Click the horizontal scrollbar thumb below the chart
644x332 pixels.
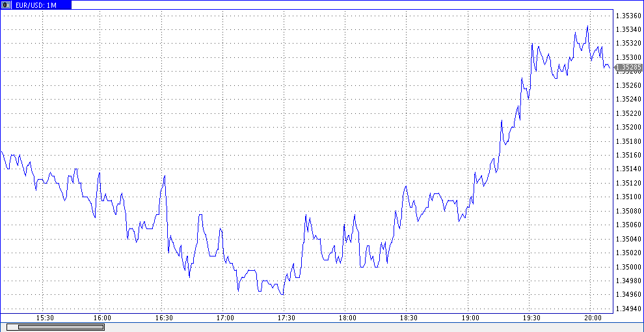coord(60,327)
